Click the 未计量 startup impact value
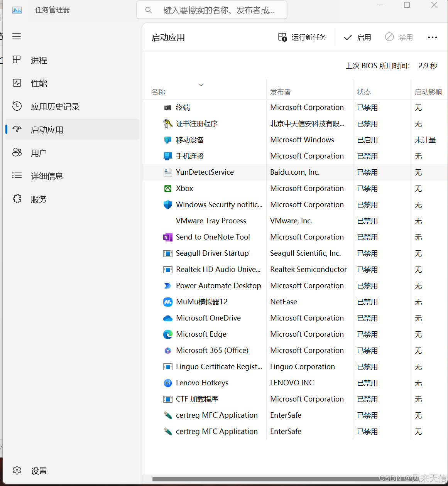The image size is (448, 486). [x=425, y=140]
